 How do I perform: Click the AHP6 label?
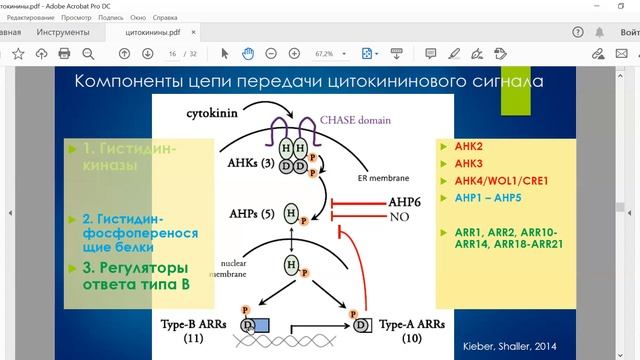click(404, 202)
